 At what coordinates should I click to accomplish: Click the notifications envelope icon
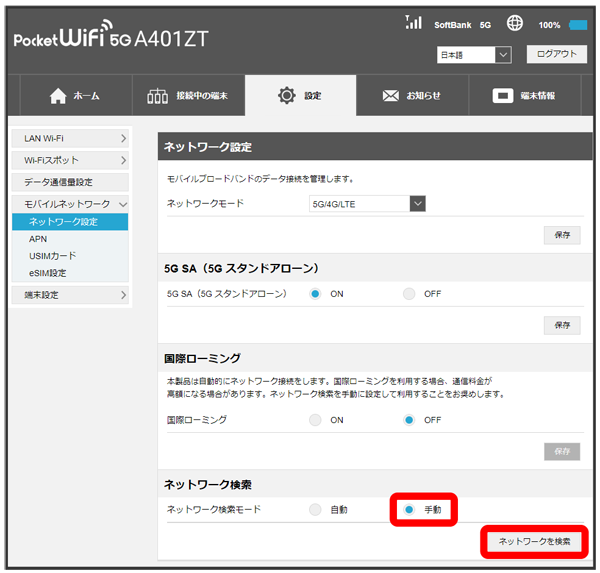pos(391,96)
